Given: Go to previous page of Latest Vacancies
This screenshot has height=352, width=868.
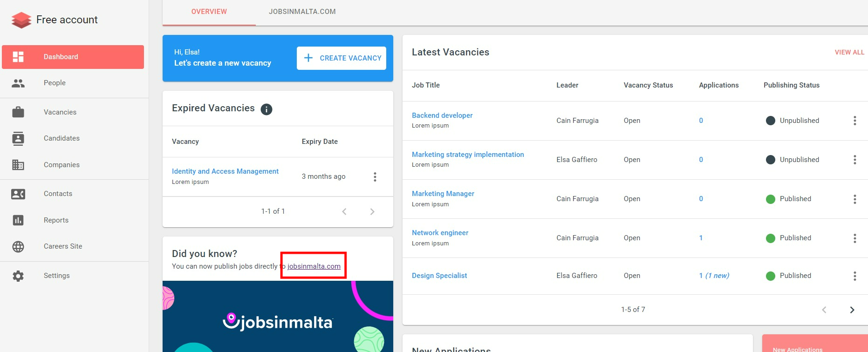Looking at the screenshot, I should coord(824,310).
